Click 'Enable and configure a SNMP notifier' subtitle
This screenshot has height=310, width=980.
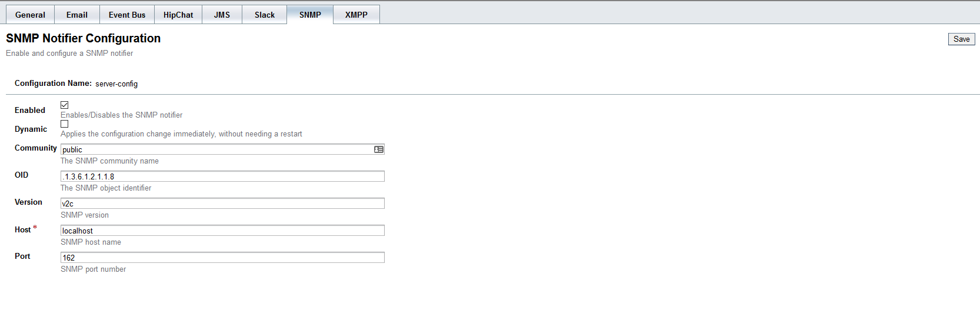[x=69, y=53]
